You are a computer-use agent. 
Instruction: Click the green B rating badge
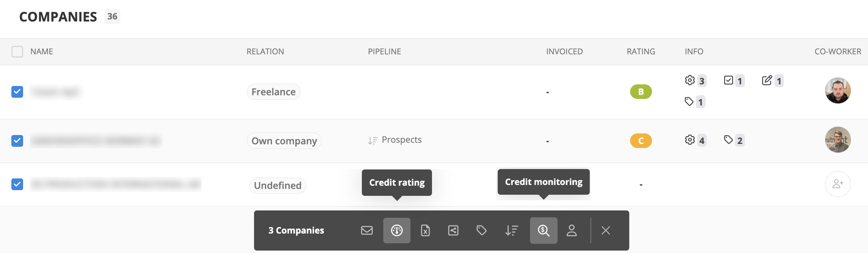pyautogui.click(x=641, y=92)
